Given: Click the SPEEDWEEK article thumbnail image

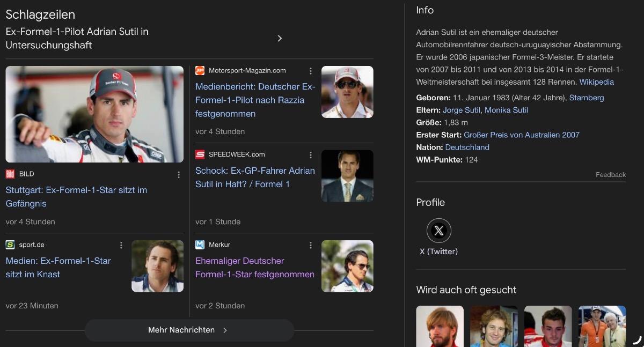Looking at the screenshot, I should click(x=347, y=176).
